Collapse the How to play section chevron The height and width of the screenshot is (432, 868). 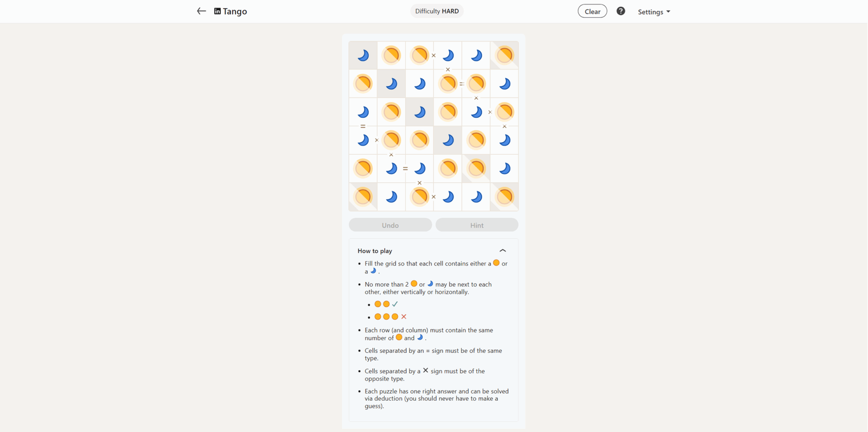(502, 251)
